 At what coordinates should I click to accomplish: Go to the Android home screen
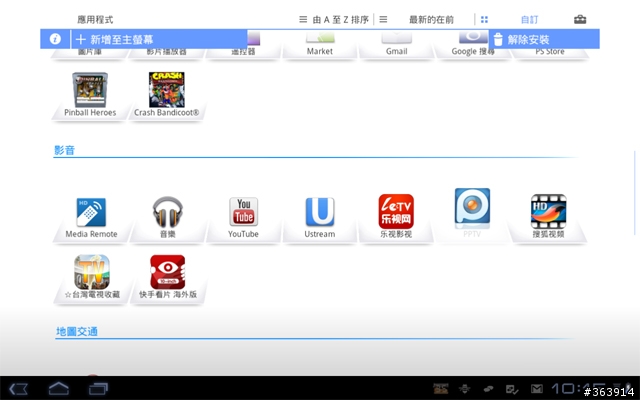59,388
